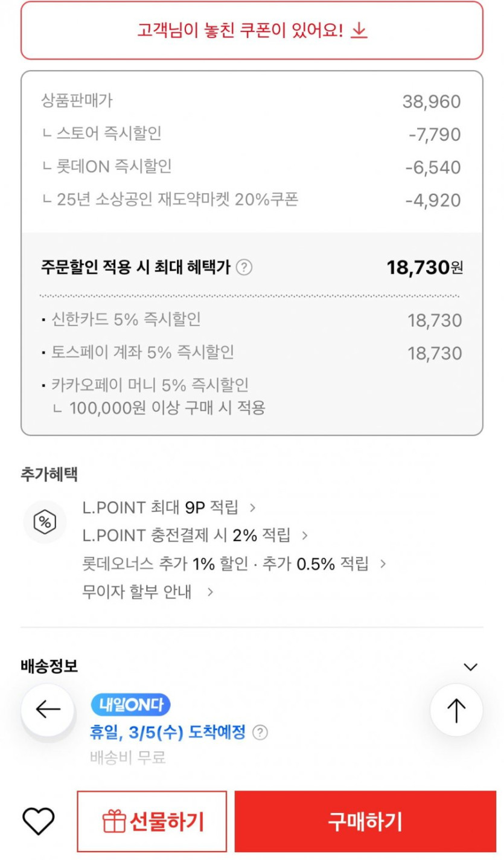
Task: Tap the heart wishlist icon
Action: (x=39, y=821)
